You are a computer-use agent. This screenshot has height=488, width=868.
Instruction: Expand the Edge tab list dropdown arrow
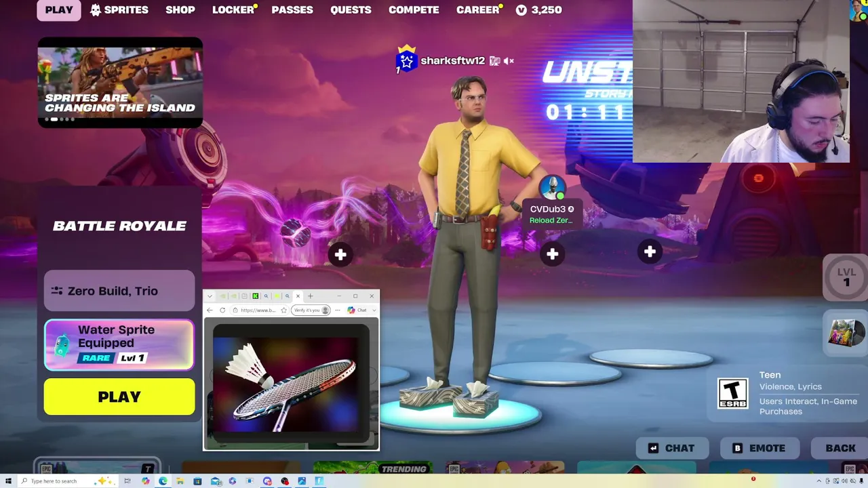click(210, 296)
